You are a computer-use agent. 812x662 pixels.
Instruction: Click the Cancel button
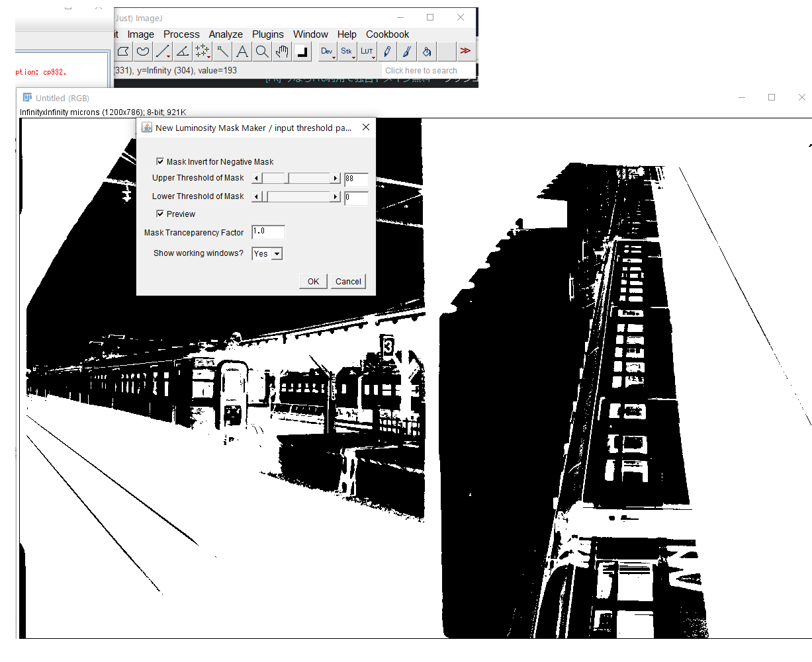click(x=348, y=281)
